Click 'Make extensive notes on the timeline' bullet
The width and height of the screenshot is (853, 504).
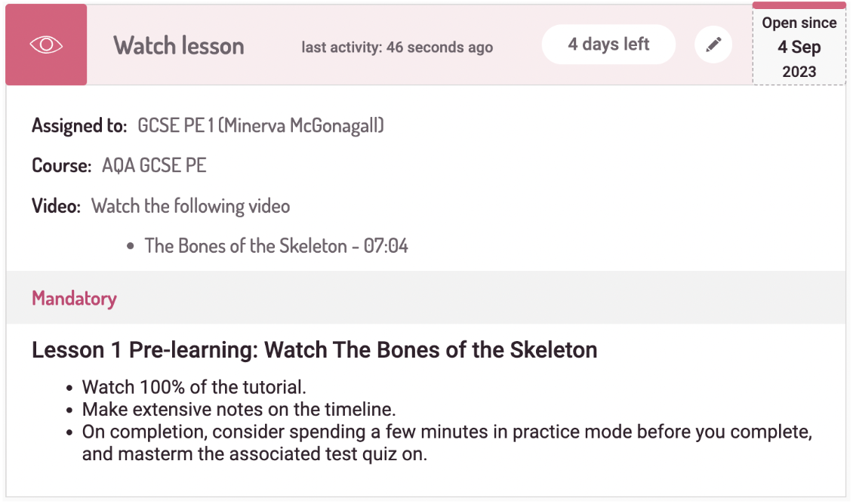click(x=239, y=410)
